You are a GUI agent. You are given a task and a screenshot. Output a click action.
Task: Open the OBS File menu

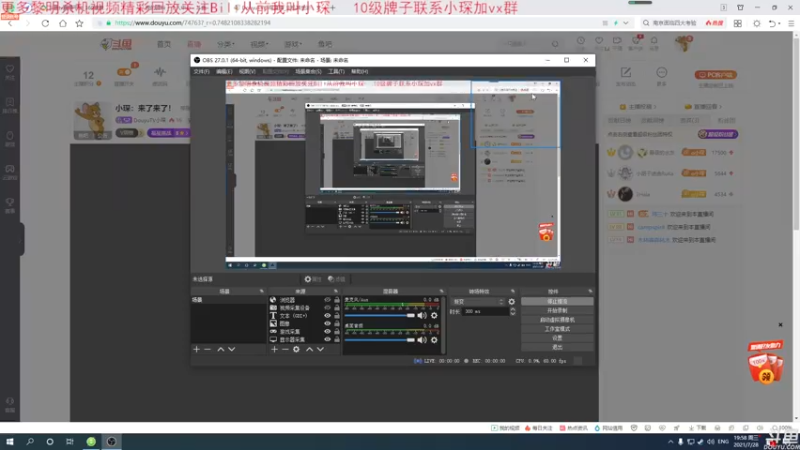[202, 71]
